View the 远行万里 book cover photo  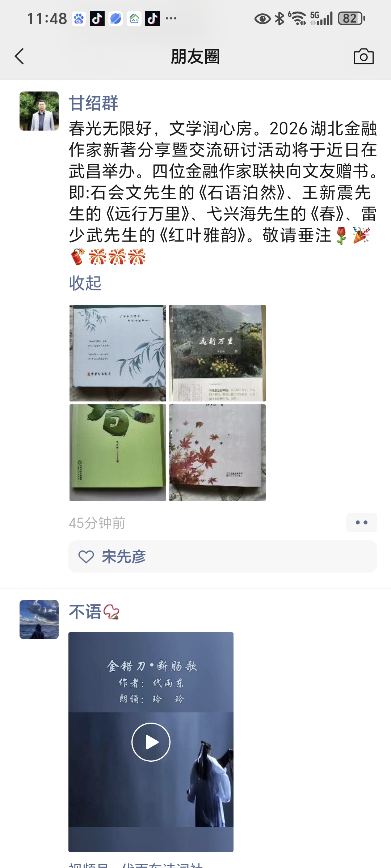(217, 353)
